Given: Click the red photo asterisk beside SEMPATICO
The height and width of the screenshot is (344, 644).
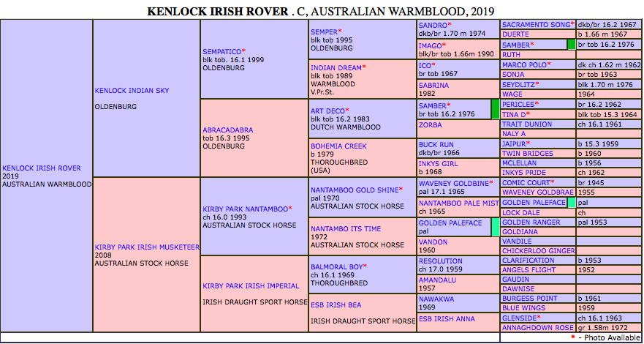Looking at the screenshot, I should click(x=245, y=51).
